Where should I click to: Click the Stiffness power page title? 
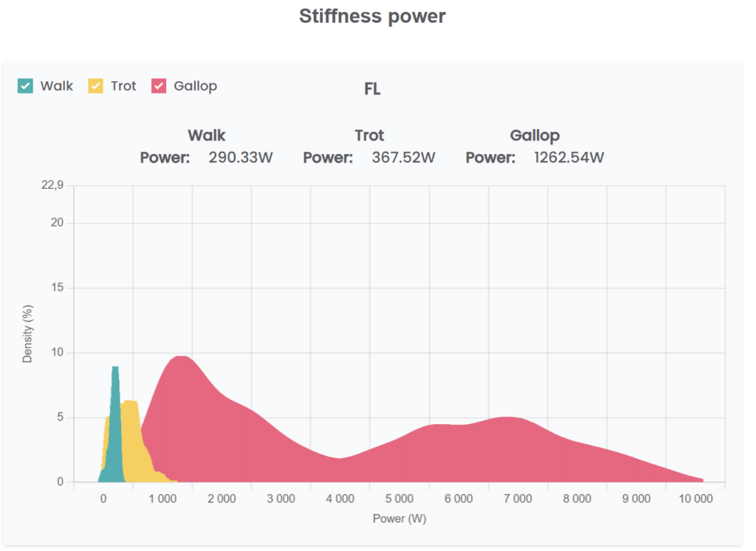[372, 16]
